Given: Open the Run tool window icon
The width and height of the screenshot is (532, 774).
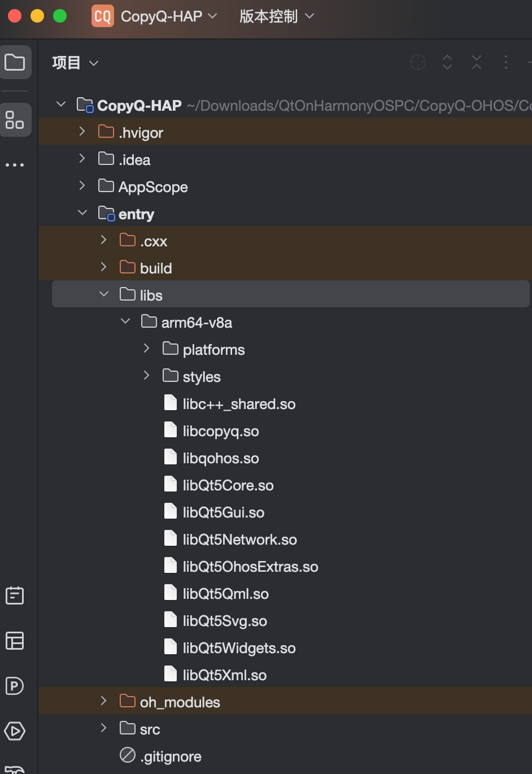Looking at the screenshot, I should coord(15,731).
